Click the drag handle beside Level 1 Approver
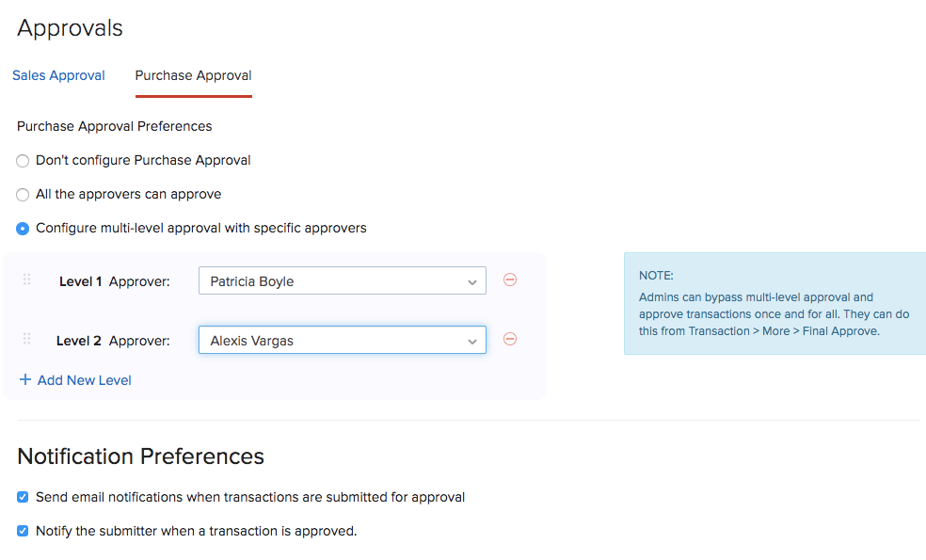926x560 pixels. [x=26, y=280]
